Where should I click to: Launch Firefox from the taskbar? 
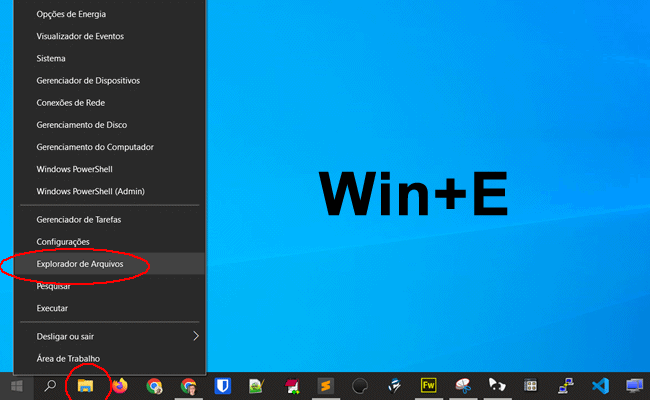pos(120,385)
